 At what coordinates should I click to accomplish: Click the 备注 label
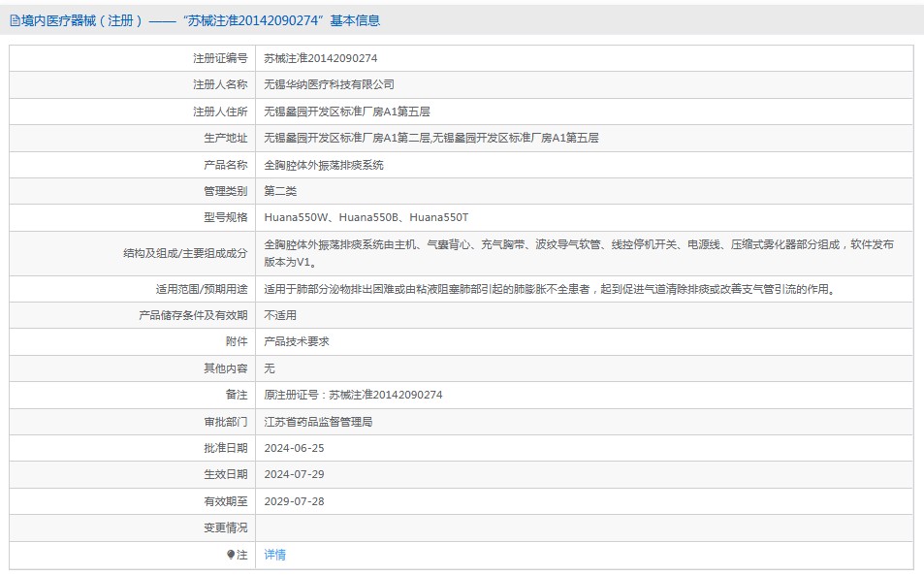tap(237, 395)
